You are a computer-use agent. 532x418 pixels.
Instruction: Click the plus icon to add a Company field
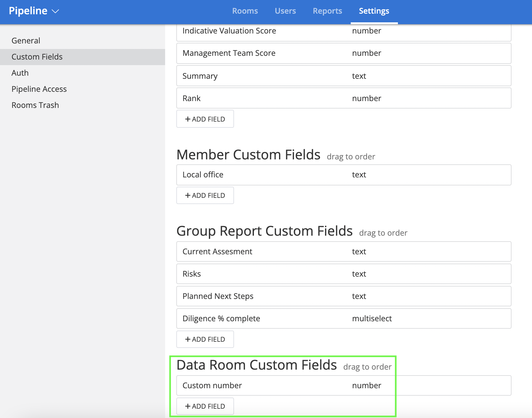click(x=188, y=119)
